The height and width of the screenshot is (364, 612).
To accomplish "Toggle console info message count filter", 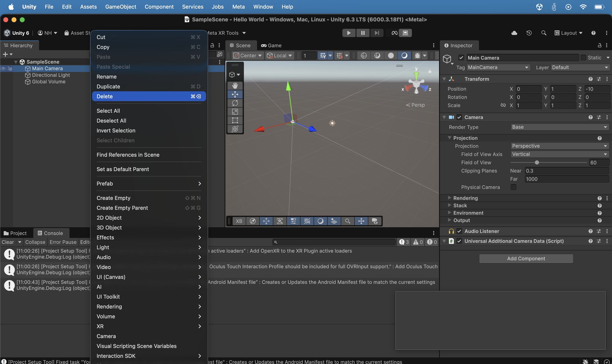I will pyautogui.click(x=404, y=242).
